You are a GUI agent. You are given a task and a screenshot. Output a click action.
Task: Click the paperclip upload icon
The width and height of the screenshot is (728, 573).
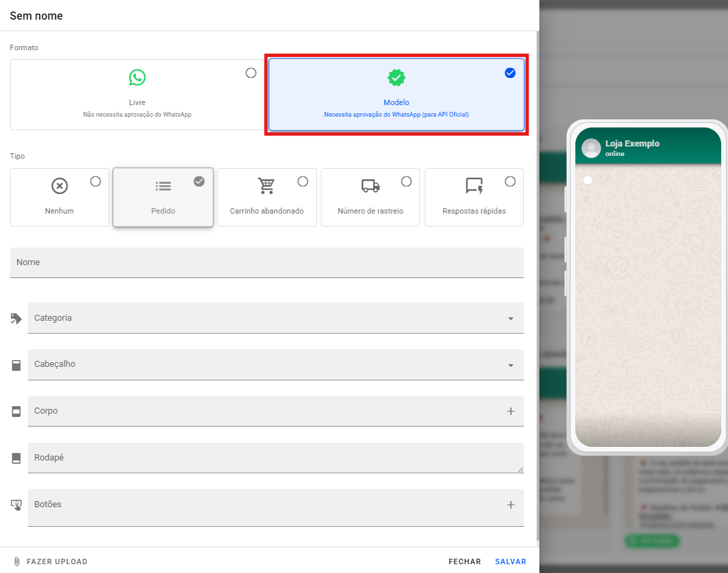[17, 561]
